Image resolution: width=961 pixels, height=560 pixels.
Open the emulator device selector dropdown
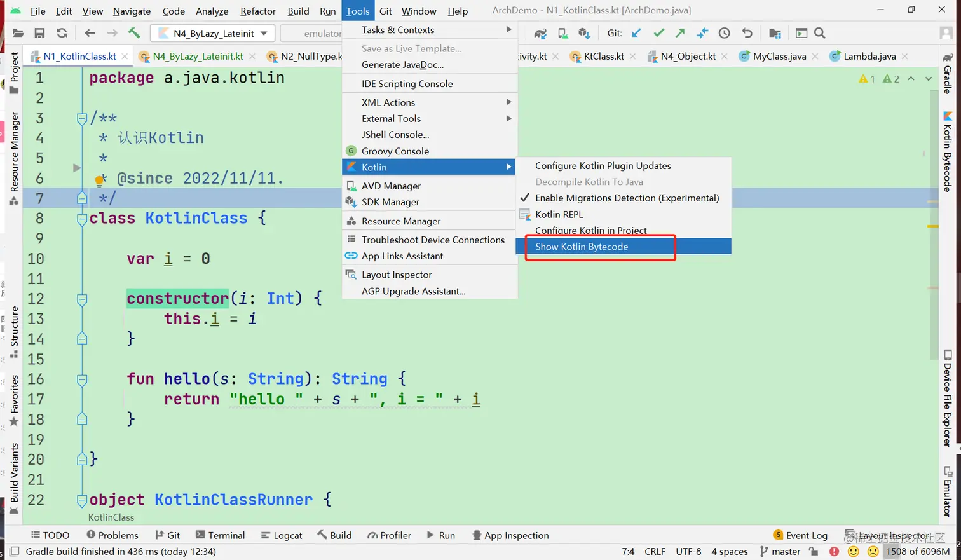tap(311, 33)
